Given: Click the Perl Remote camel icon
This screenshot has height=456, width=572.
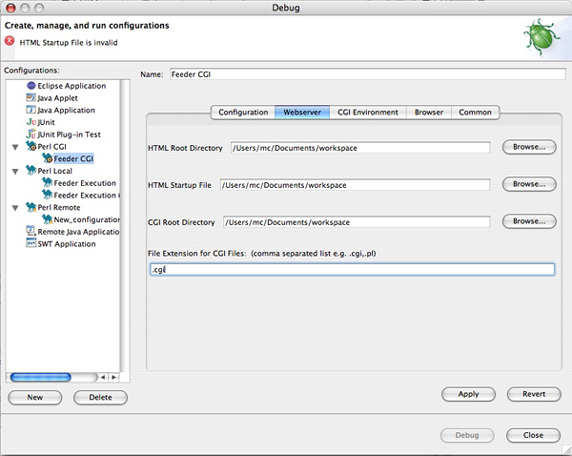Looking at the screenshot, I should tap(31, 207).
